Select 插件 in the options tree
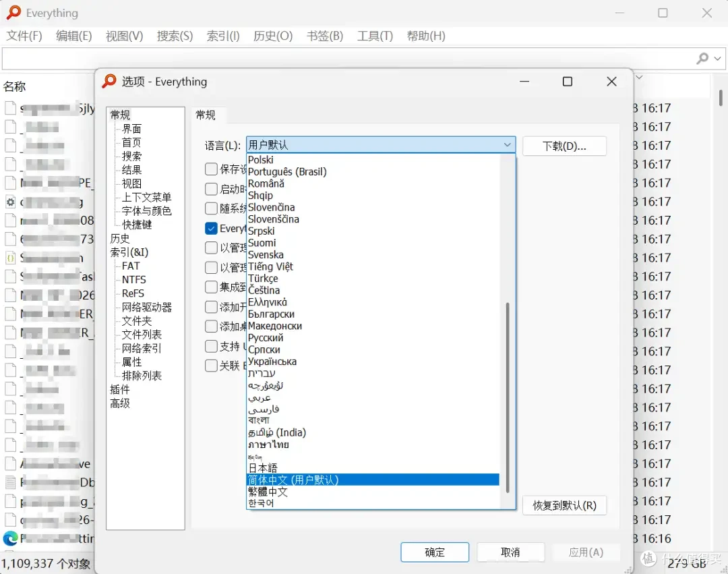This screenshot has height=574, width=728. point(120,389)
